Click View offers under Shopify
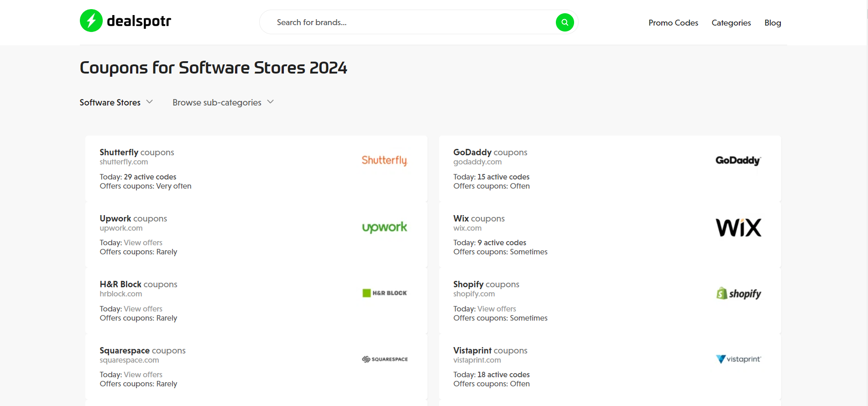Screen dimensions: 868x406 (497, 309)
